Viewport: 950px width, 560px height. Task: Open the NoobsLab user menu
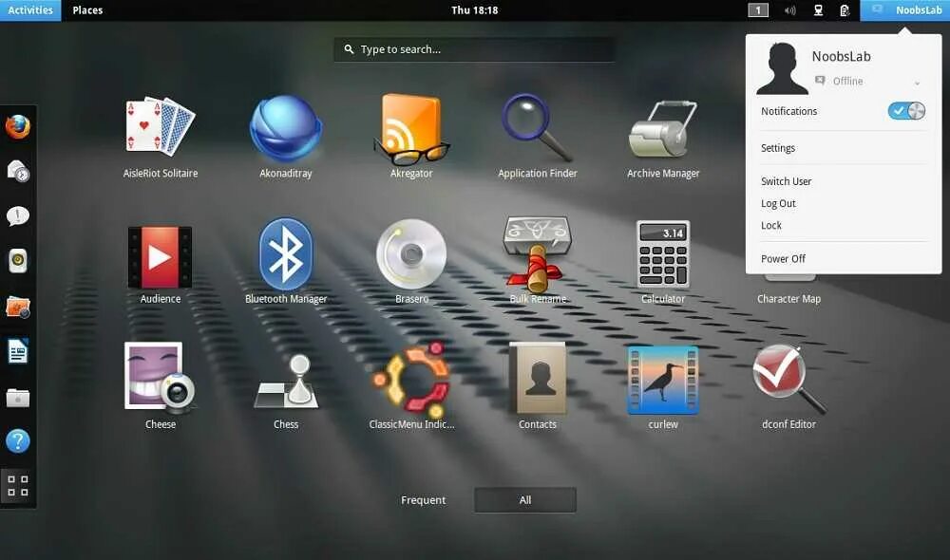click(905, 10)
